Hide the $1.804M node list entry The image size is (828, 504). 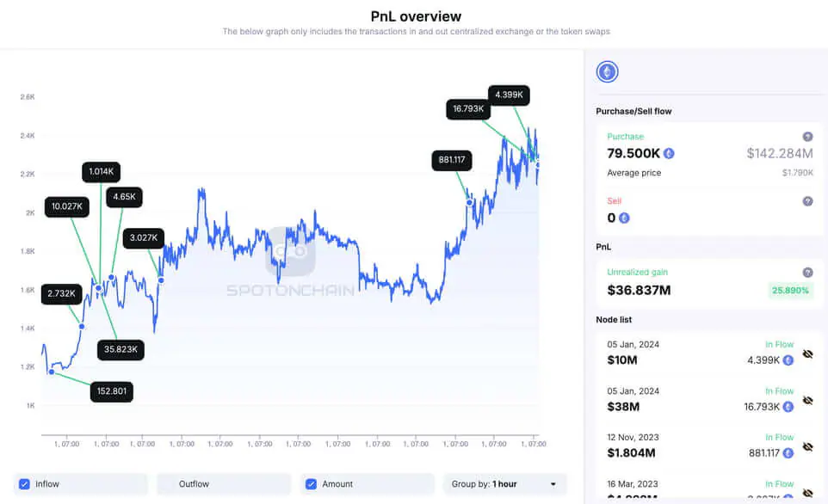pos(806,447)
